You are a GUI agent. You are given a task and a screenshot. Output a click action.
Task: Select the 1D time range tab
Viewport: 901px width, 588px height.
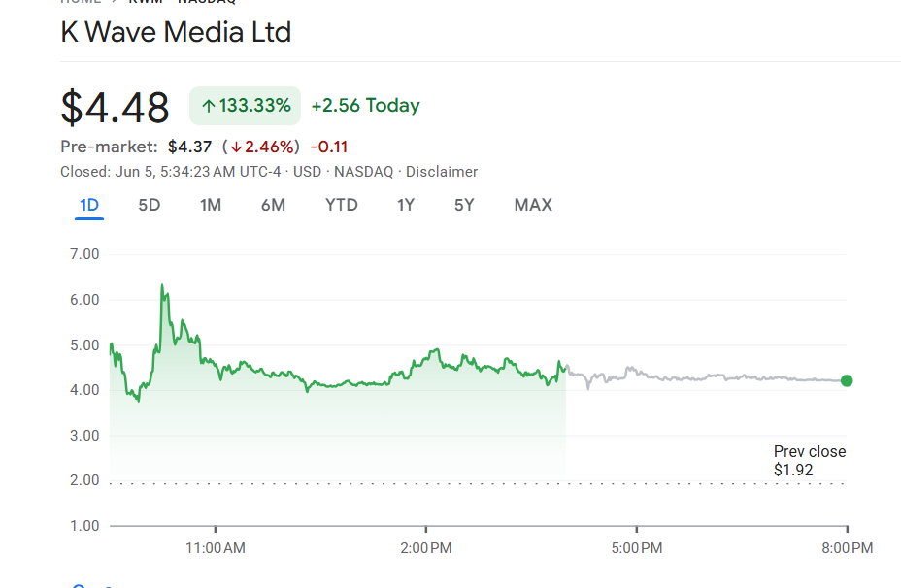point(89,205)
